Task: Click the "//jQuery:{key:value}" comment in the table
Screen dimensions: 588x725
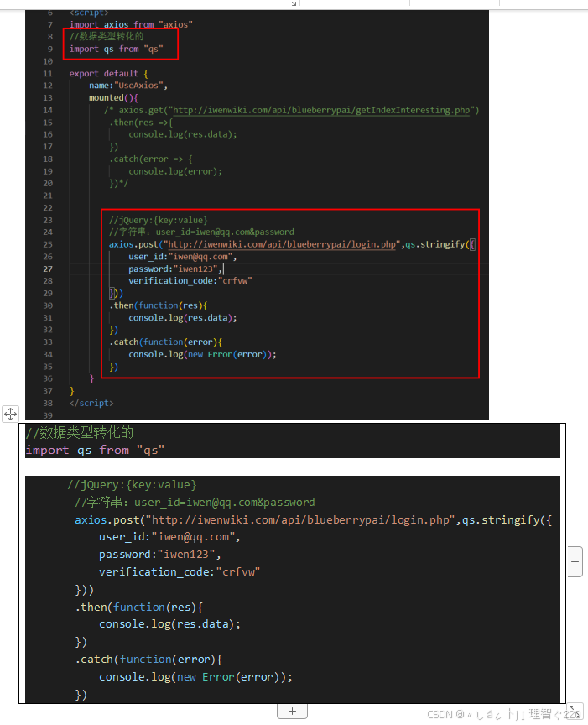Action: coord(132,484)
